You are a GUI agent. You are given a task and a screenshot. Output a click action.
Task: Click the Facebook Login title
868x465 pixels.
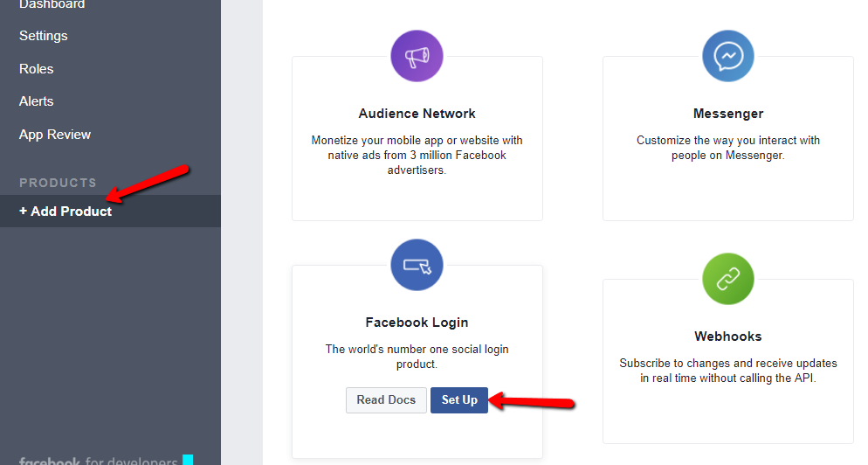coord(417,323)
